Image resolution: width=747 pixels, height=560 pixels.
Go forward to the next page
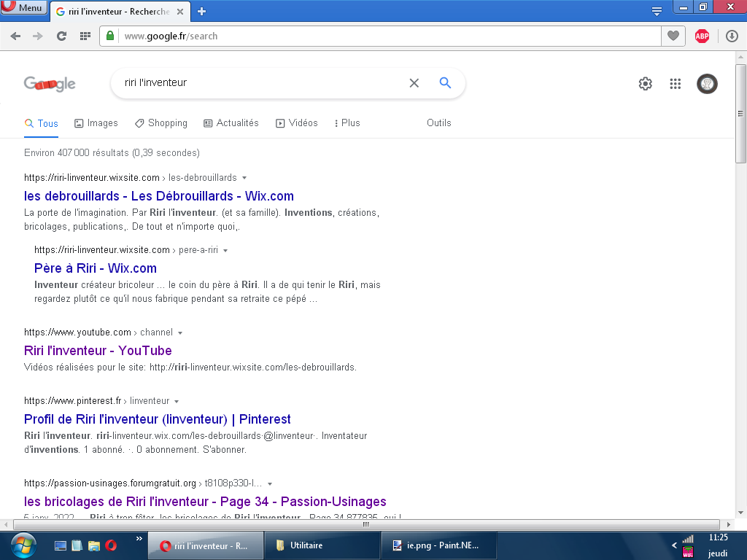coord(38,36)
